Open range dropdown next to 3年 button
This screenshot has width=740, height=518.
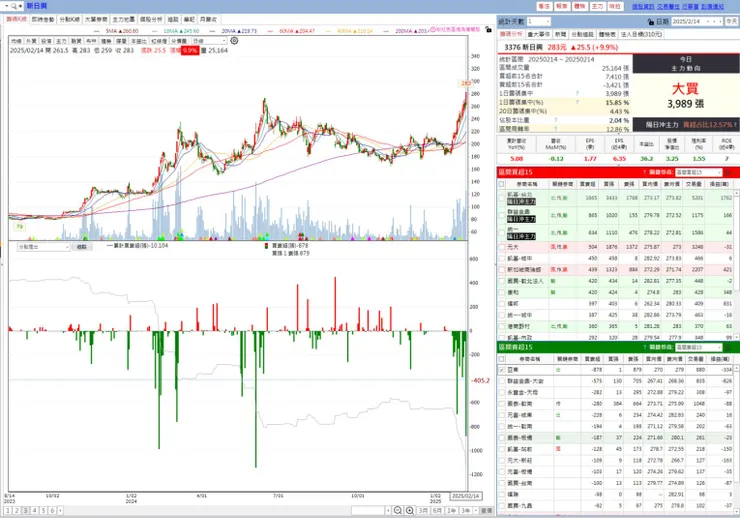[476, 510]
